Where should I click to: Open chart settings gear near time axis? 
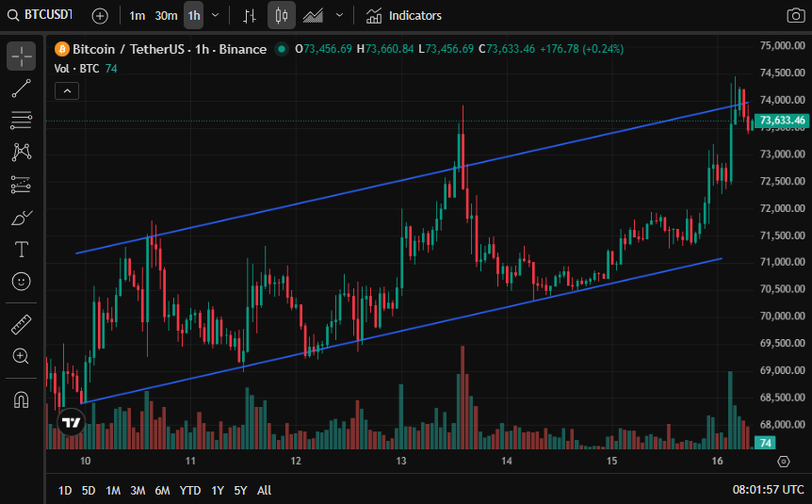tap(784, 461)
